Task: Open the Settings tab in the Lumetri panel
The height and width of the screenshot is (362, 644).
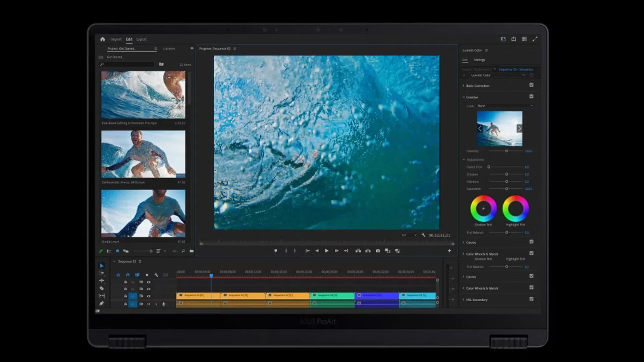Action: tap(480, 60)
